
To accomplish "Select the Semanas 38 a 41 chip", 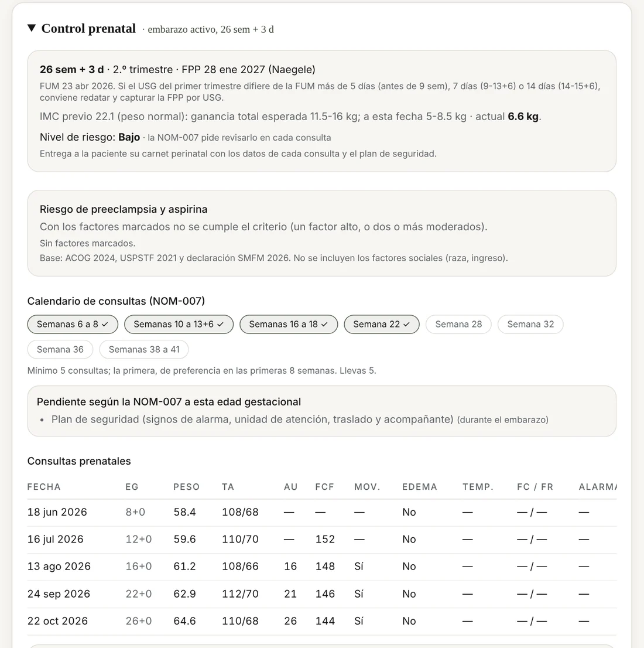I will (x=144, y=350).
